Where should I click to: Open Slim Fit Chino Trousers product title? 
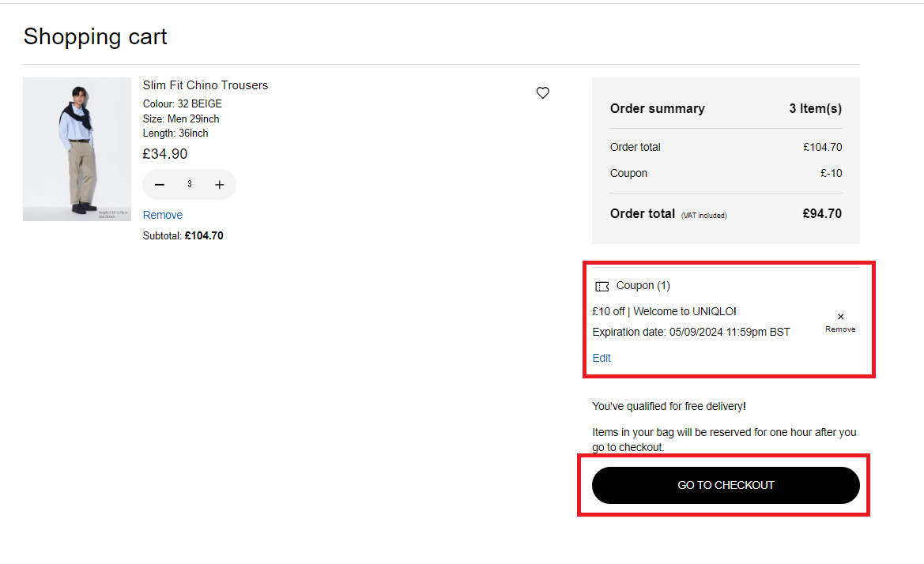(205, 85)
